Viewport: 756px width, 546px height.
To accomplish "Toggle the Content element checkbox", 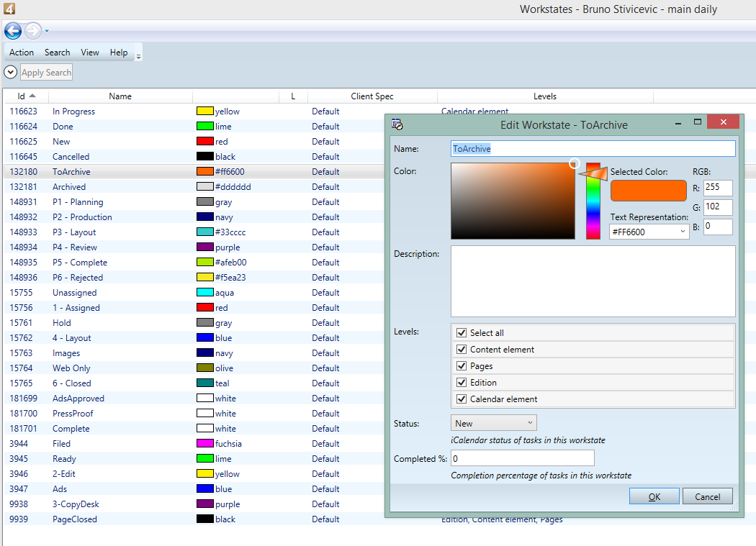I will [x=462, y=350].
